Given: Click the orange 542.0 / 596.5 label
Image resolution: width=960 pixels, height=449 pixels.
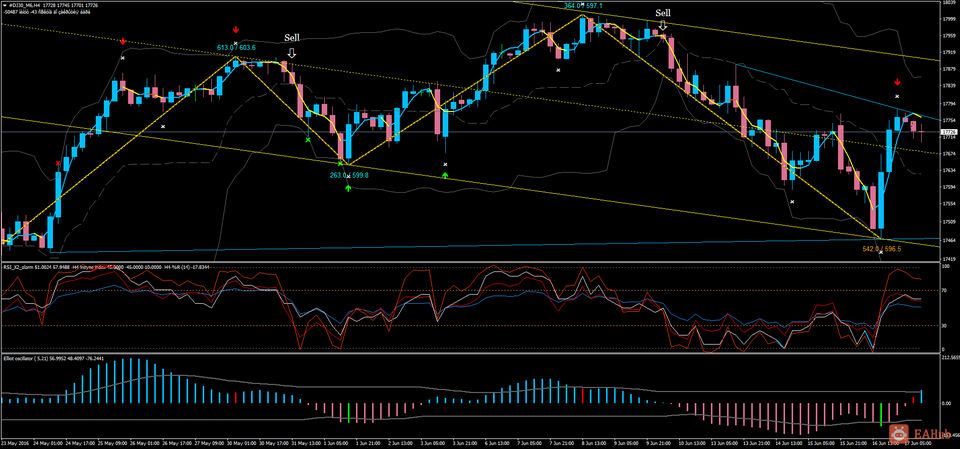Looking at the screenshot, I should point(882,249).
